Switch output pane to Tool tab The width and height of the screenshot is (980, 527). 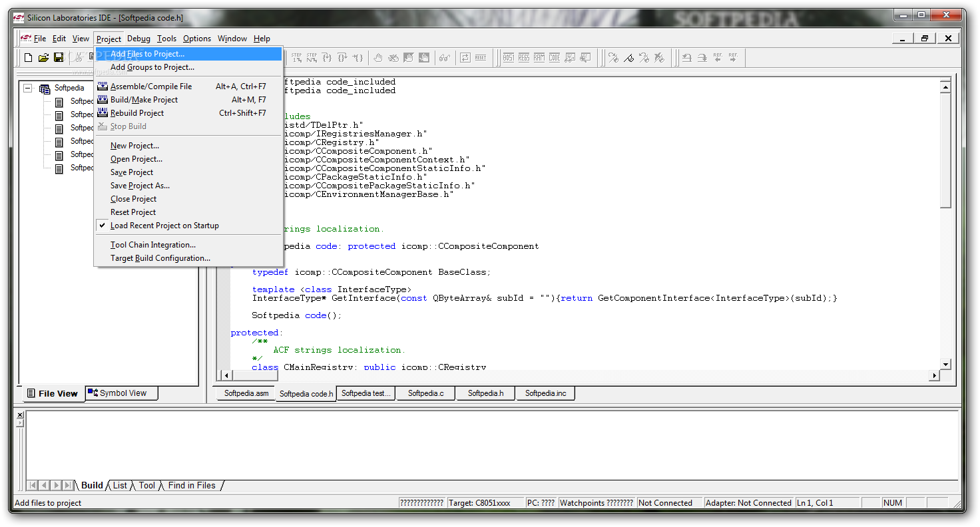pyautogui.click(x=147, y=486)
